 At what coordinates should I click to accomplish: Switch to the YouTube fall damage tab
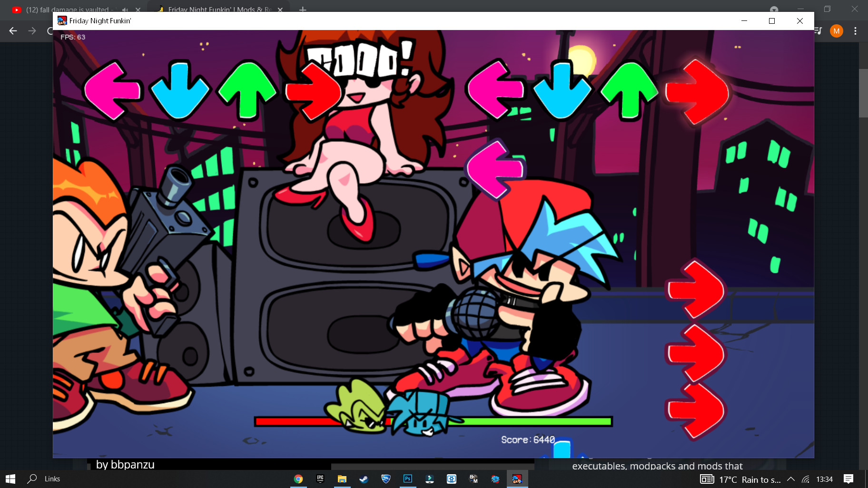tap(67, 9)
